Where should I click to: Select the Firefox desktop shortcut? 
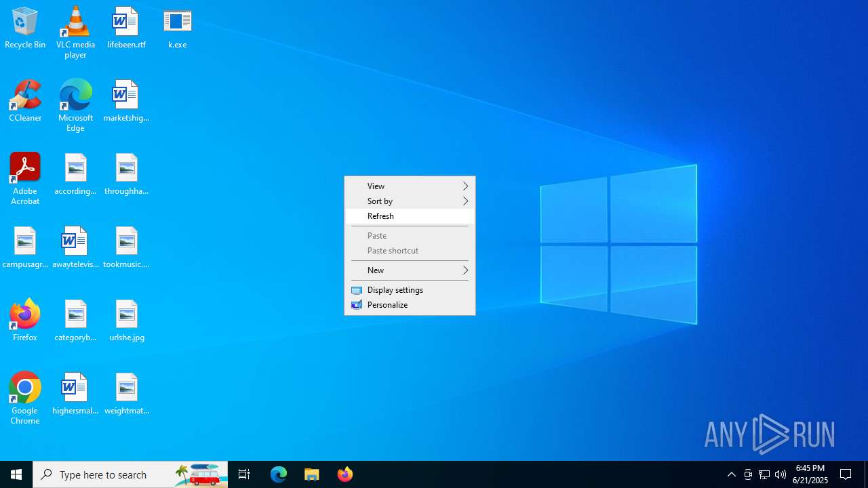coord(25,321)
